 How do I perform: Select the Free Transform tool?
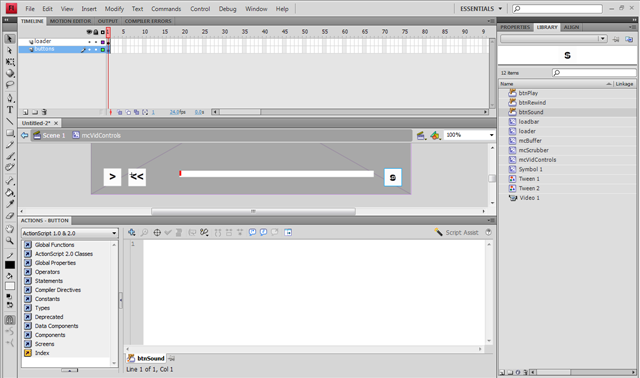click(x=10, y=62)
